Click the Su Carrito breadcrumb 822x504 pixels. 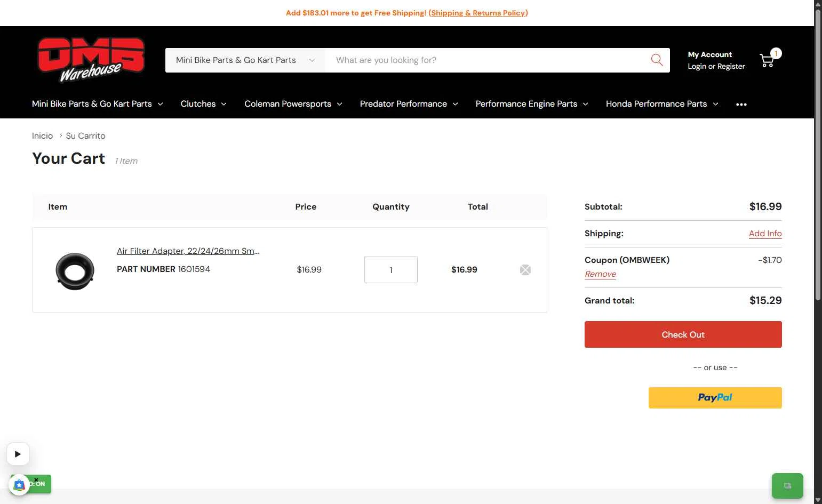click(x=85, y=136)
